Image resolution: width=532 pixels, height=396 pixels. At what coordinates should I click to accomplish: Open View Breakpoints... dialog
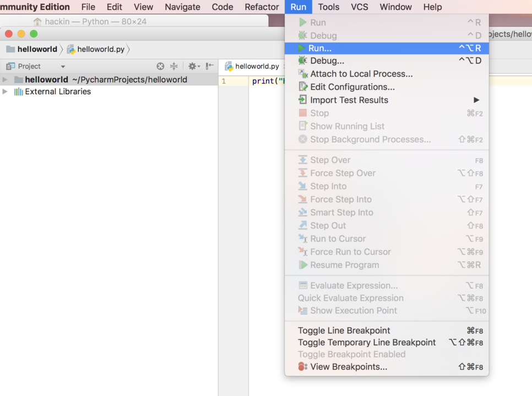[x=387, y=367]
